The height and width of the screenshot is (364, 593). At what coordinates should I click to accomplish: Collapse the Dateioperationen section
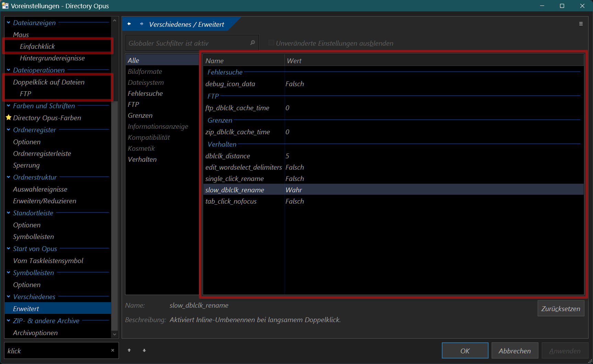9,70
